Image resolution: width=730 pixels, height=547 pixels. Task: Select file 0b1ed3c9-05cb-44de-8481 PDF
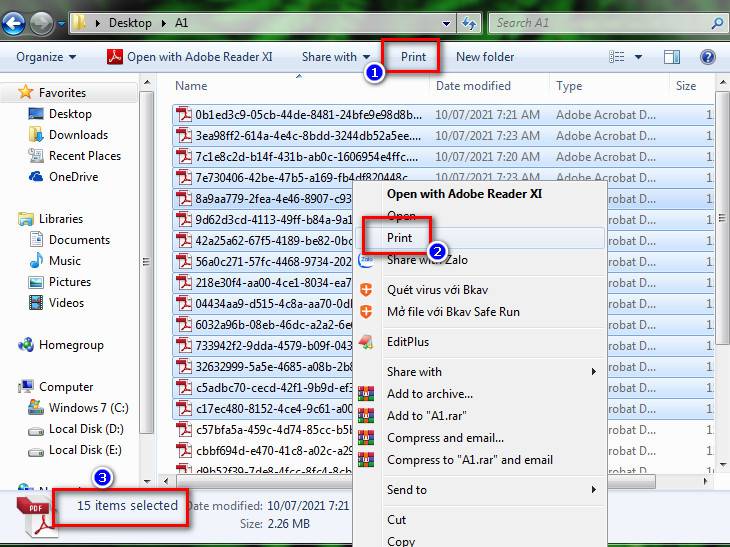point(442,115)
